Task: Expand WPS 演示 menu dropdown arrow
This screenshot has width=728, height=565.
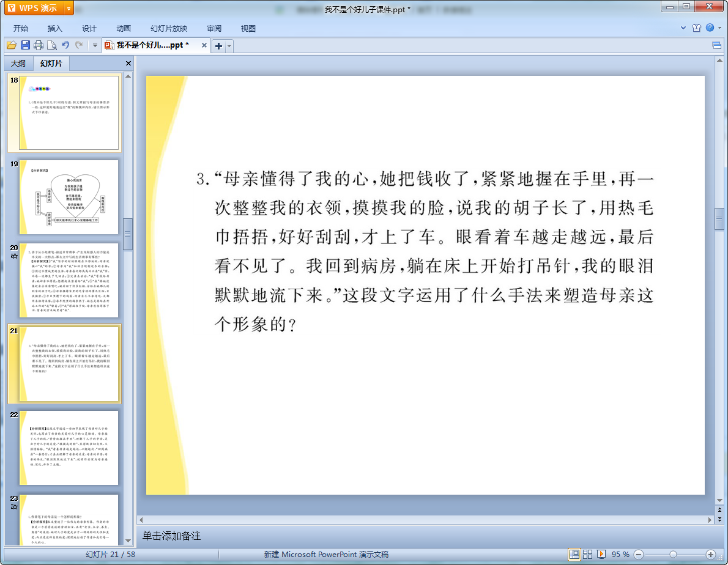Action: [69, 8]
